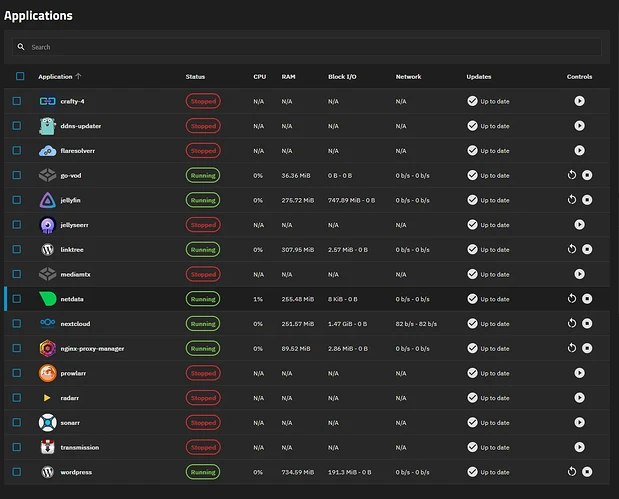619x499 pixels.
Task: Sort list by RAM column header
Action: (287, 76)
